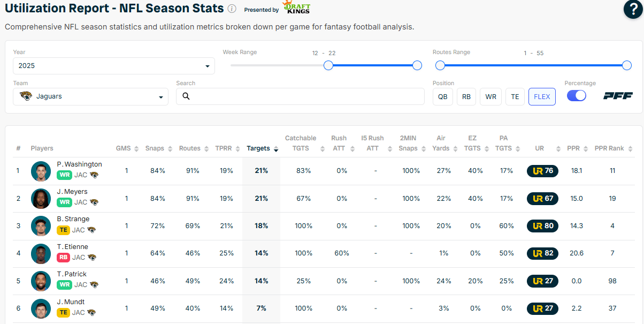644x324 pixels.
Task: Switch to the WR position tab
Action: tap(490, 96)
